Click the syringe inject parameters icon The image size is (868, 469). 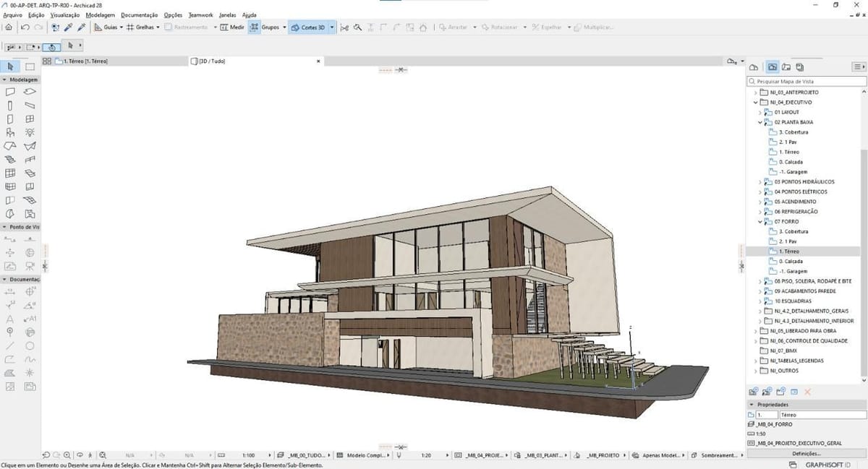pos(81,27)
